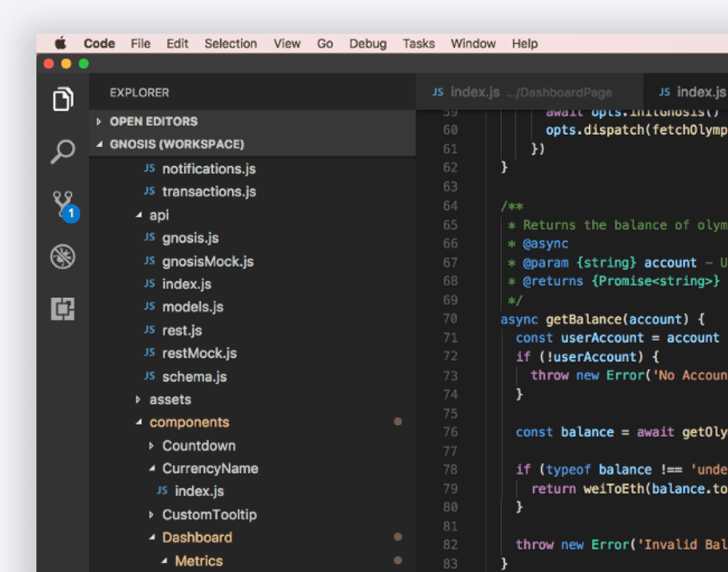The width and height of the screenshot is (728, 572).
Task: Open transactions.js in the explorer
Action: pyautogui.click(x=208, y=192)
